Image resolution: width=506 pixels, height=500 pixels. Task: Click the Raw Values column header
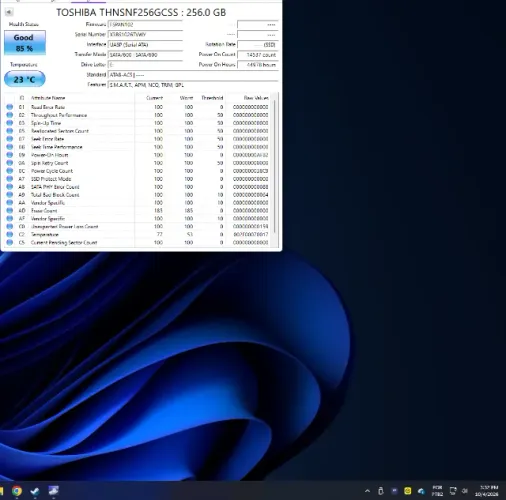[256, 98]
